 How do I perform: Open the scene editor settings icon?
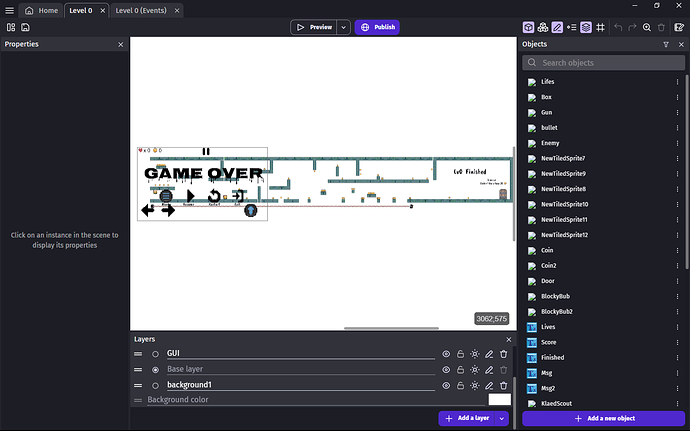tap(679, 27)
